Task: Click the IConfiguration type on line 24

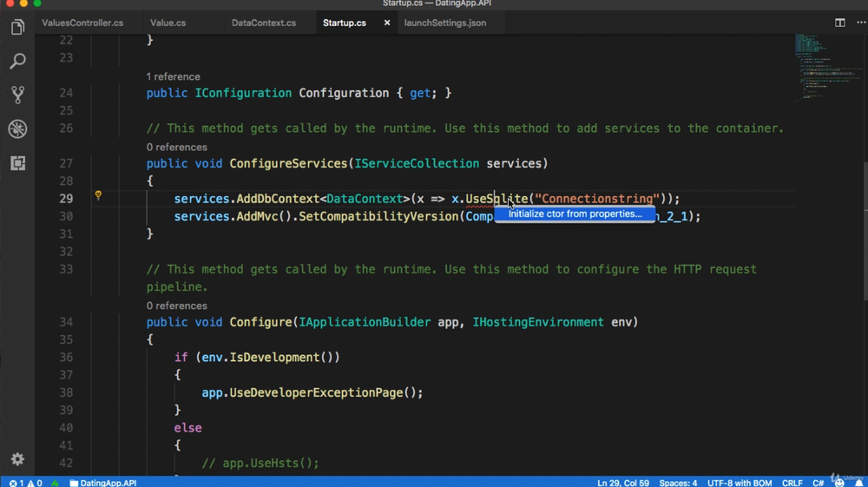Action: point(243,92)
